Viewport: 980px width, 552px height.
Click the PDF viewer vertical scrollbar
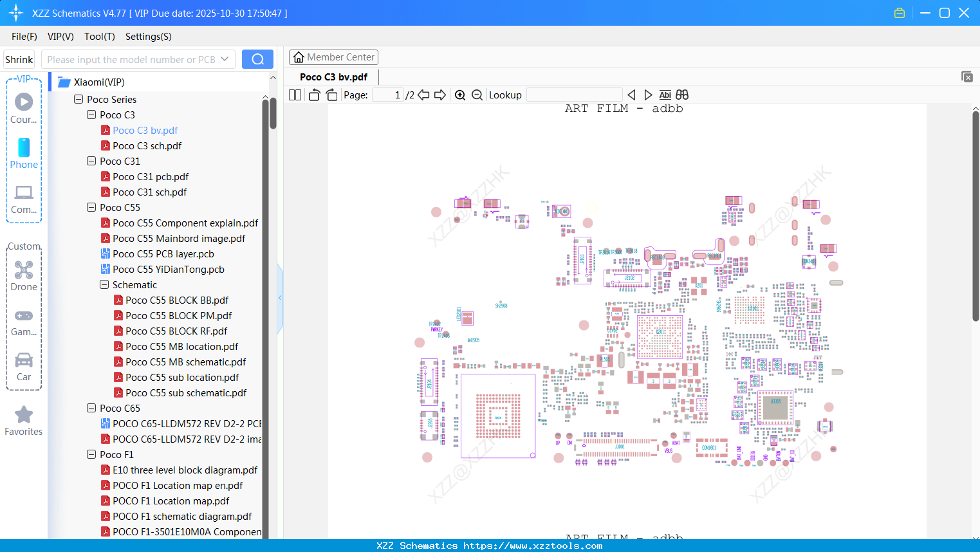(975, 216)
